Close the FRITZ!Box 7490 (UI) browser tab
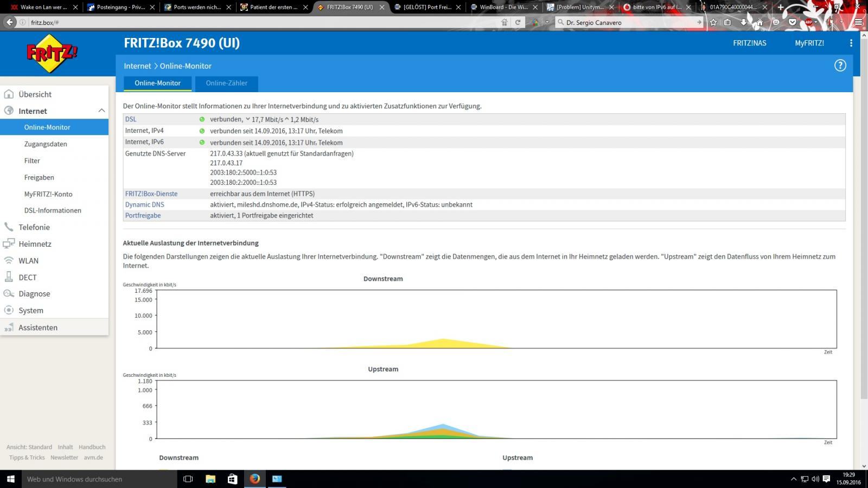 [382, 7]
